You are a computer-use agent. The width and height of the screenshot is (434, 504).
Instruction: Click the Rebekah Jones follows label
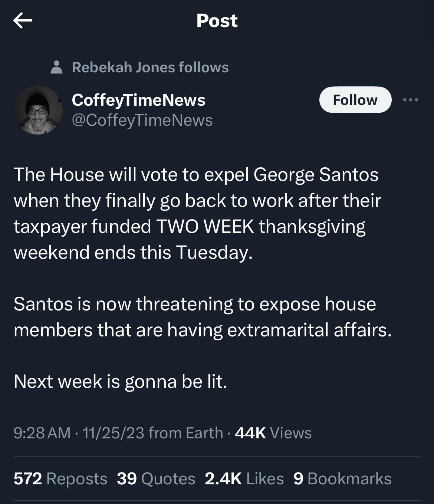[150, 67]
